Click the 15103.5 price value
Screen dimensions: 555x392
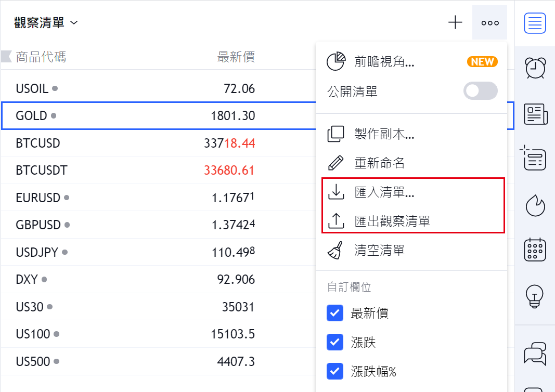pyautogui.click(x=233, y=334)
